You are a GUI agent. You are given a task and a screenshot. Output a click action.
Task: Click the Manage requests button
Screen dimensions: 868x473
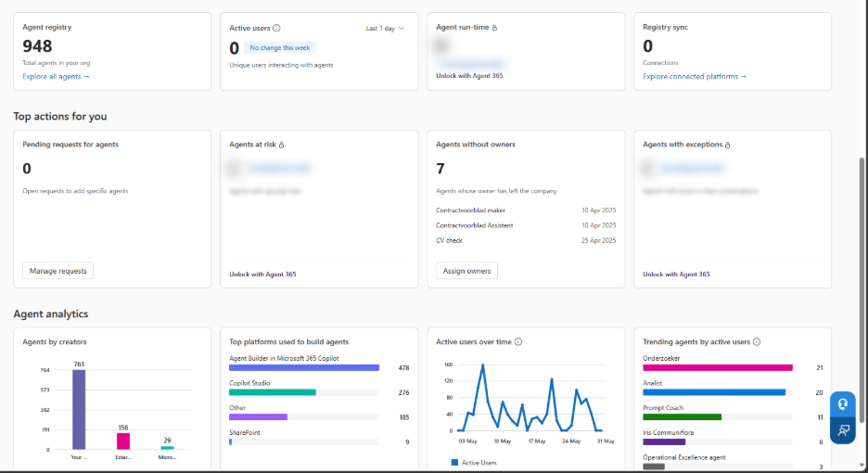[x=58, y=271]
